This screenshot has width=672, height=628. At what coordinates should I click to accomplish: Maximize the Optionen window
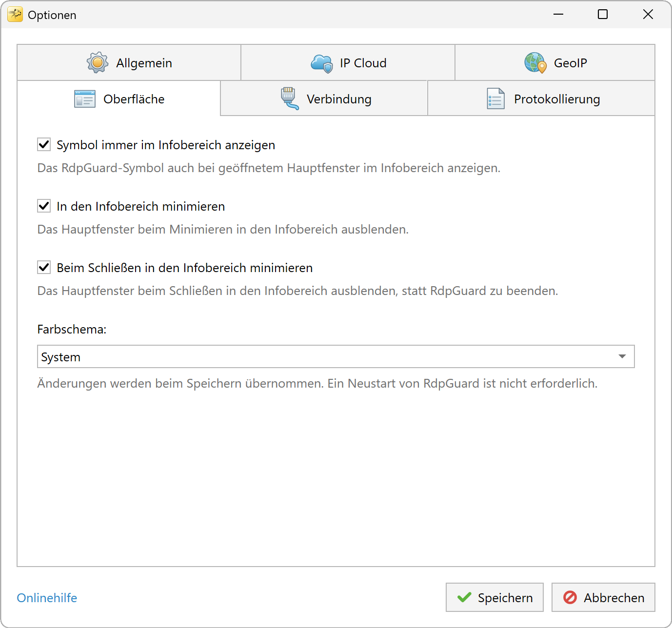point(603,15)
